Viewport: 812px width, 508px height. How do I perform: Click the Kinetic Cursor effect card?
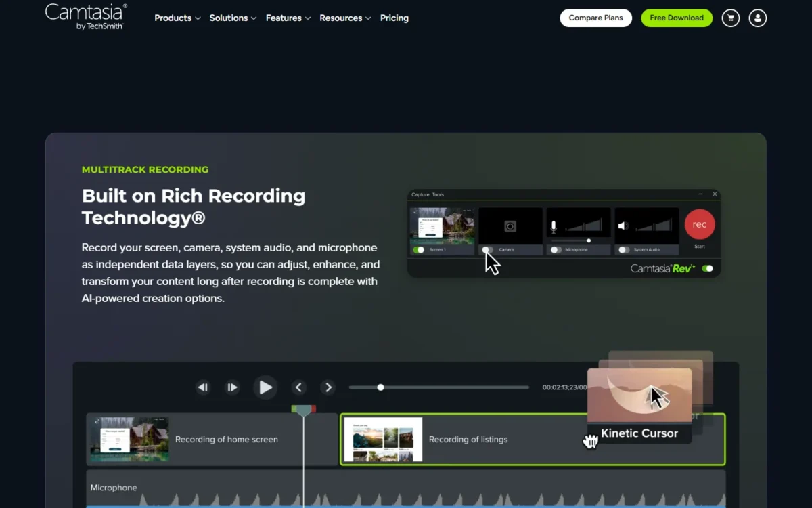(639, 406)
